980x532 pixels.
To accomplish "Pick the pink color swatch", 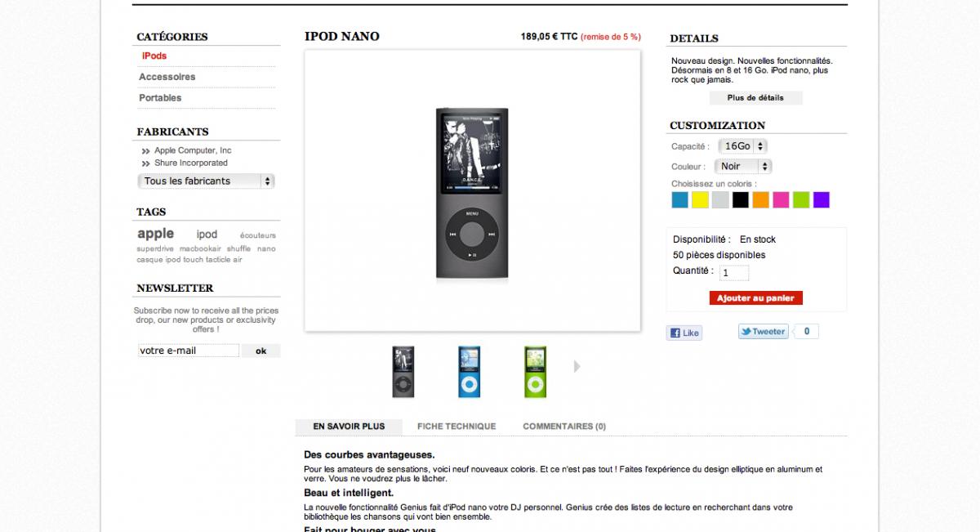I will point(781,199).
